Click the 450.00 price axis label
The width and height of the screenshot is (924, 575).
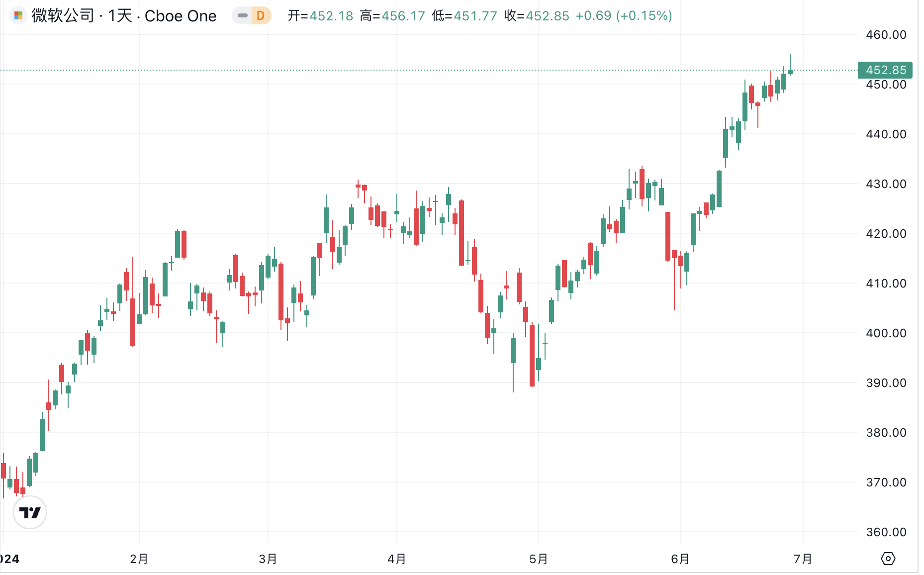886,85
